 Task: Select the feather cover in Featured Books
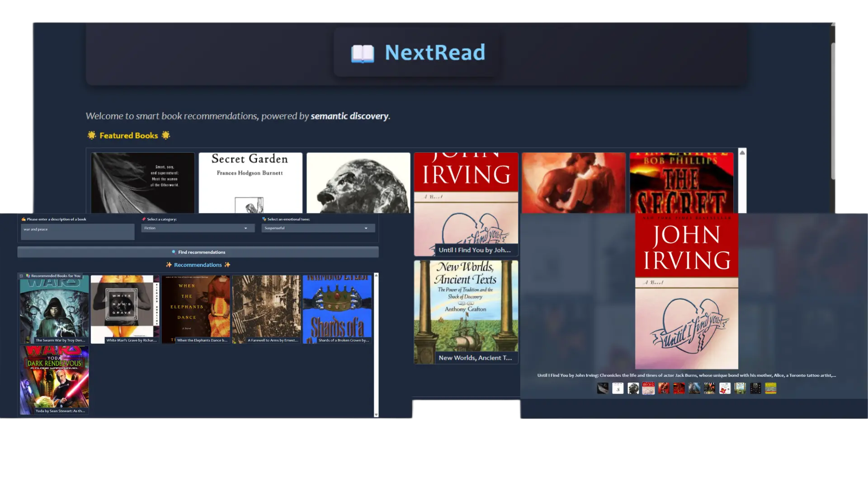[x=143, y=183]
